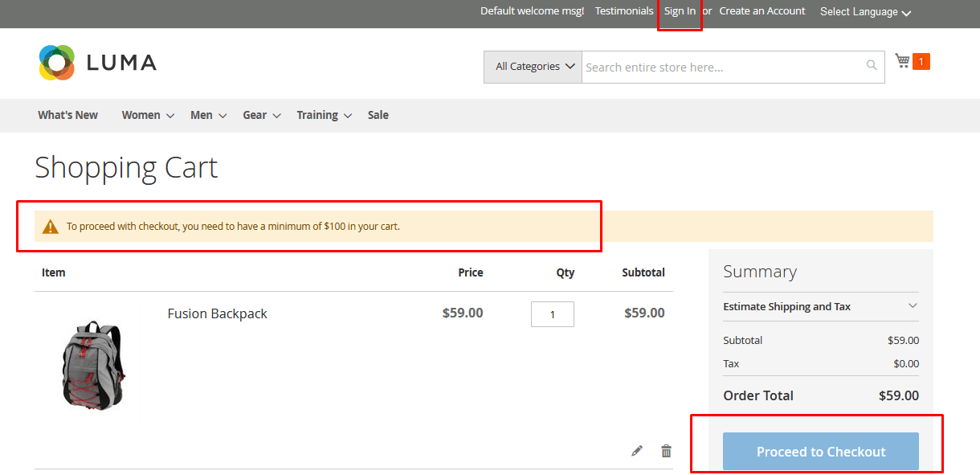
Task: Click the Sign In link
Action: pos(680,11)
